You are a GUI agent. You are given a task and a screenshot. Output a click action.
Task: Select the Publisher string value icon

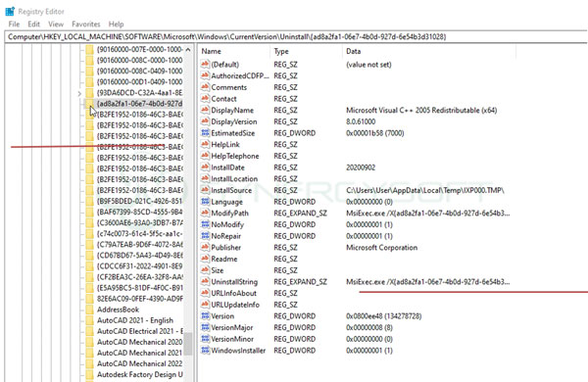pyautogui.click(x=205, y=247)
